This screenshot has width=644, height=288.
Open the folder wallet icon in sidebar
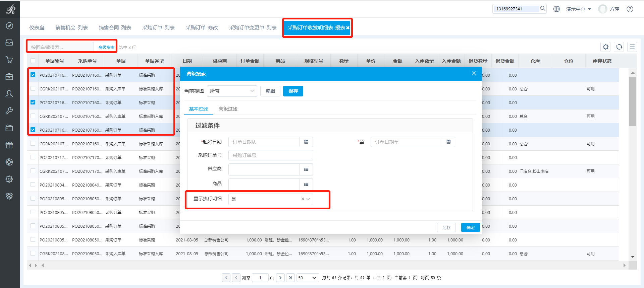[9, 128]
